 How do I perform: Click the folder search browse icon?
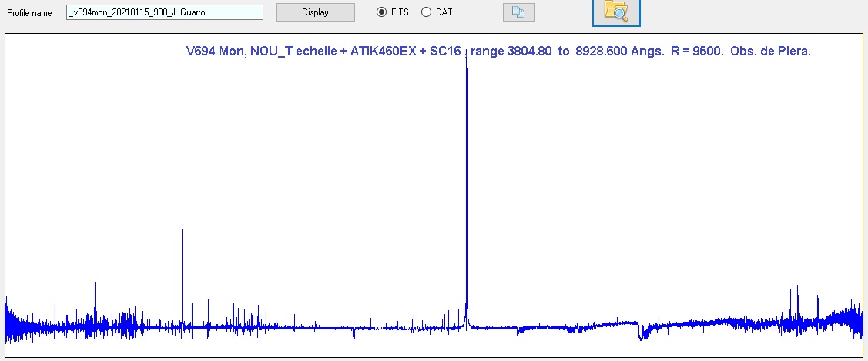tap(615, 11)
